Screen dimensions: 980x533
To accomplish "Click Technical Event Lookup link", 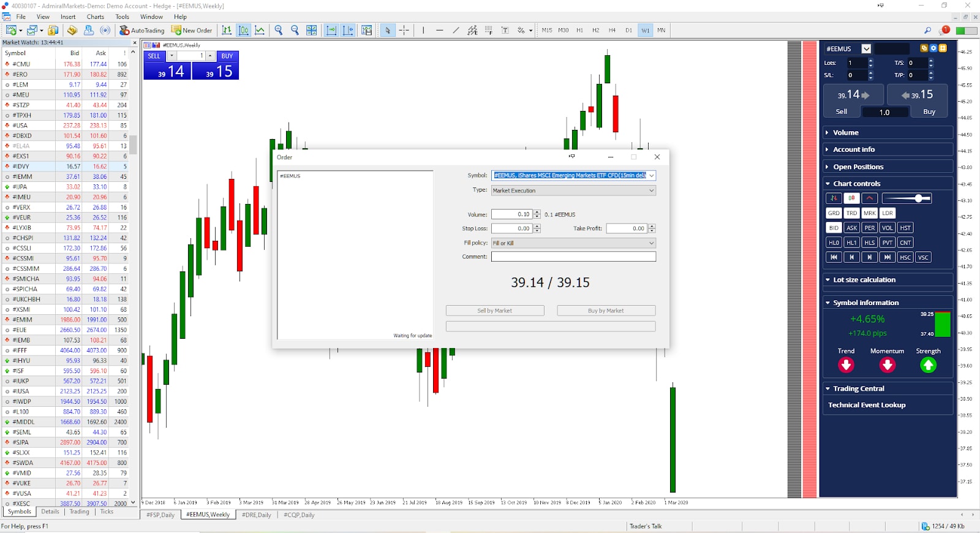I will 867,405.
